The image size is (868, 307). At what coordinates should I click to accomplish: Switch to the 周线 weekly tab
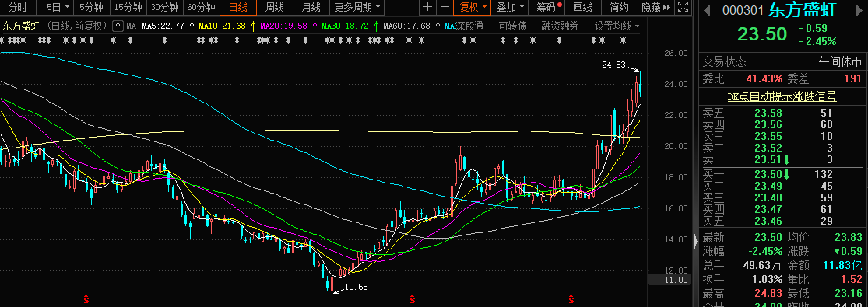tap(275, 7)
